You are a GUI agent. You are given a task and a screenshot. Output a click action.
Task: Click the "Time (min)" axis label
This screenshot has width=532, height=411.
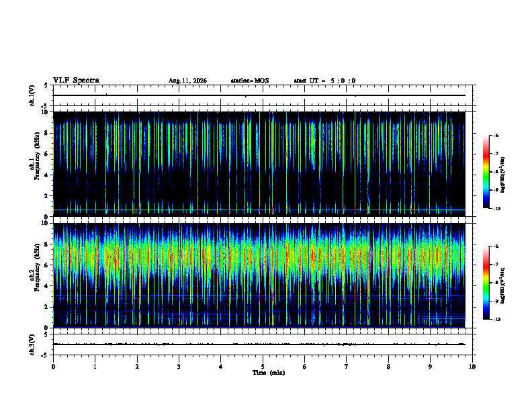tap(269, 373)
